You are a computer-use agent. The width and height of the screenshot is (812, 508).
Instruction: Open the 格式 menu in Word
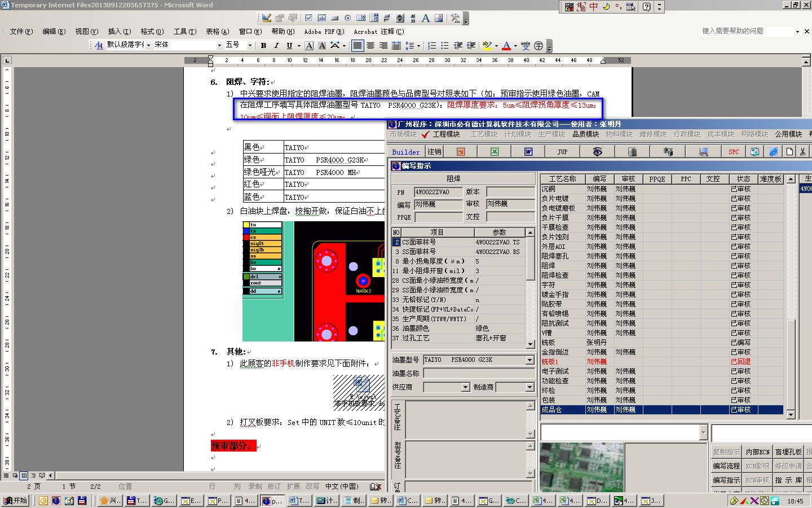click(152, 32)
